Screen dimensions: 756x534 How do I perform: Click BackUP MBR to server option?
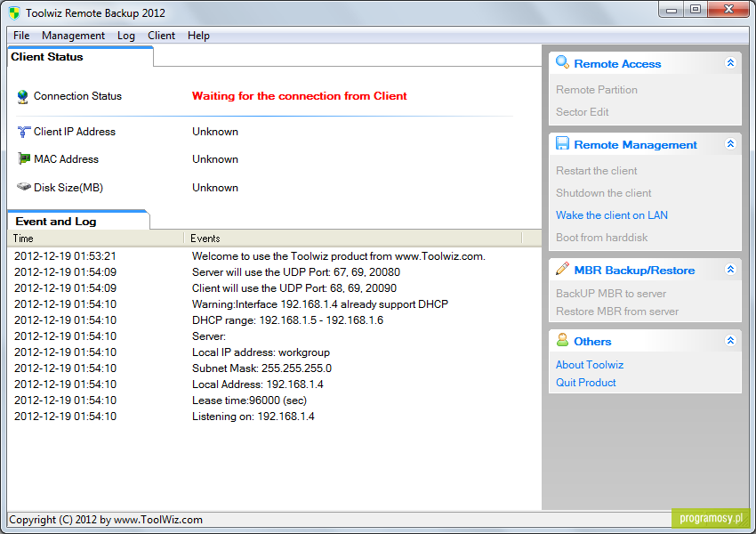click(611, 294)
